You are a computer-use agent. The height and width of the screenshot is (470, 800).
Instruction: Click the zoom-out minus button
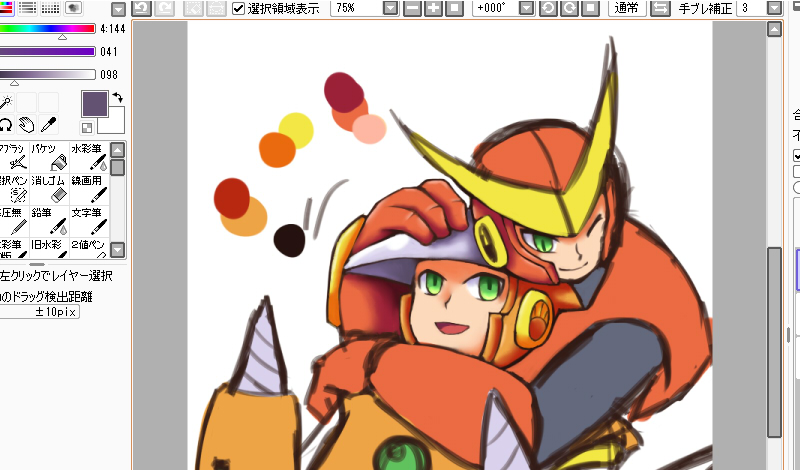point(412,8)
